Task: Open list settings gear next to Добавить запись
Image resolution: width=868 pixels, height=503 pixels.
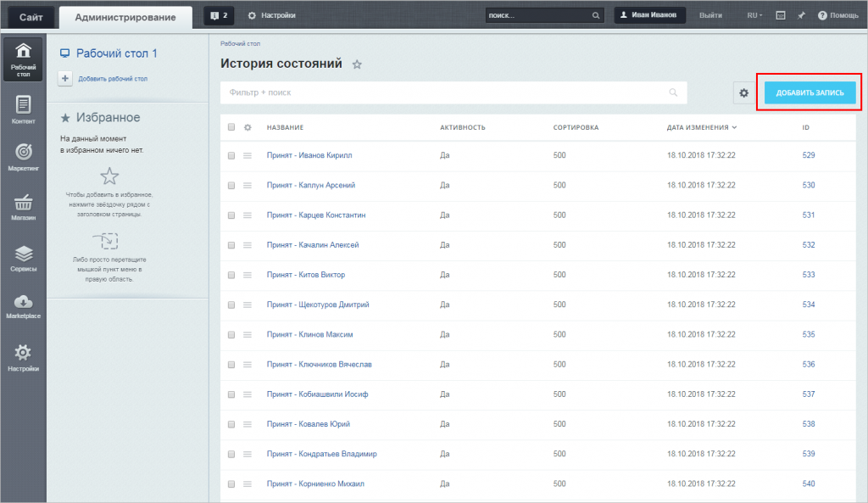Action: [x=744, y=93]
